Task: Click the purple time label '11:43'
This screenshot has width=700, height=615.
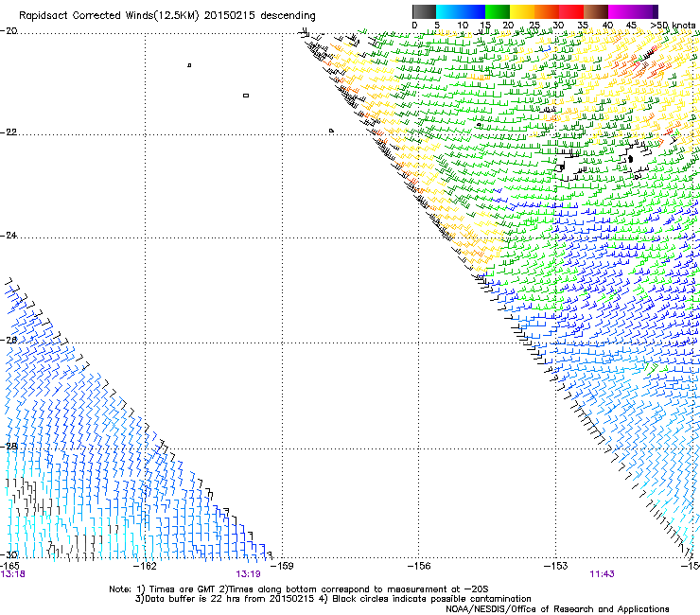Action: coord(602,574)
